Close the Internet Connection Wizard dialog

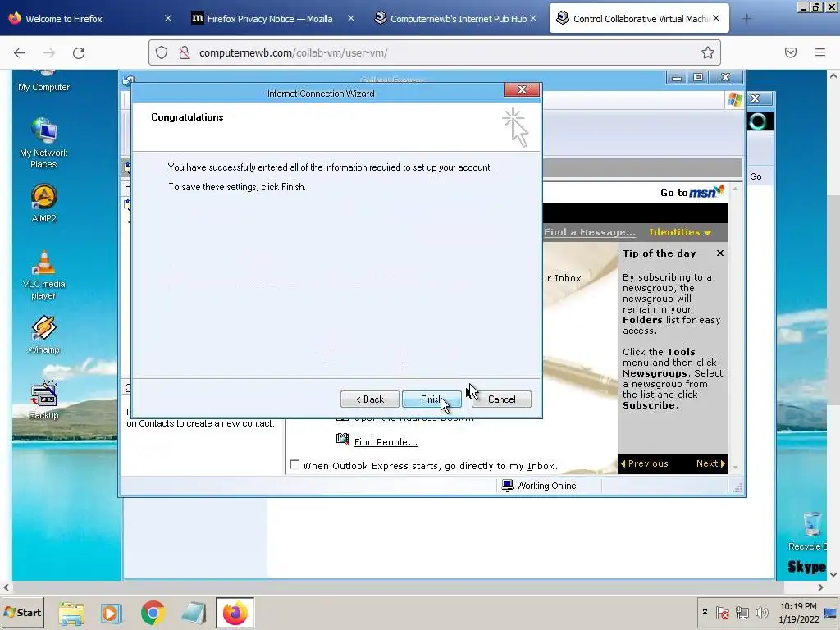click(x=522, y=89)
